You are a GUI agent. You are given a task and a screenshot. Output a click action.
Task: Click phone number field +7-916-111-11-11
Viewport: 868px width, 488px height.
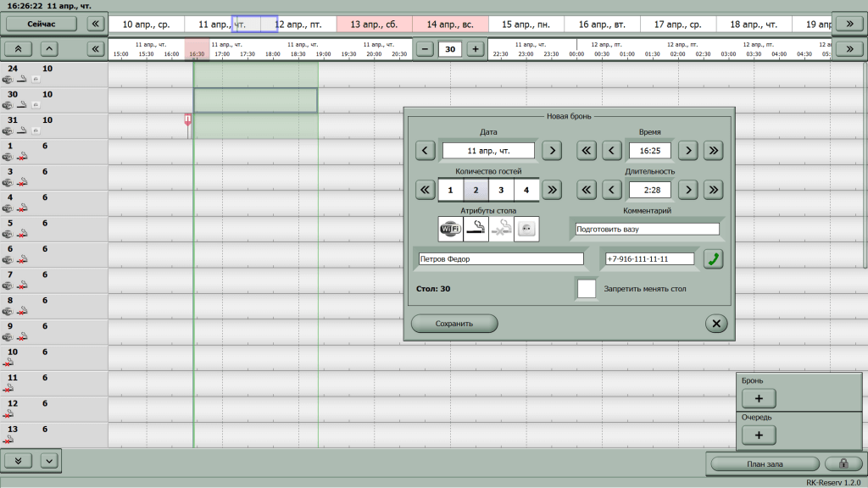point(650,259)
